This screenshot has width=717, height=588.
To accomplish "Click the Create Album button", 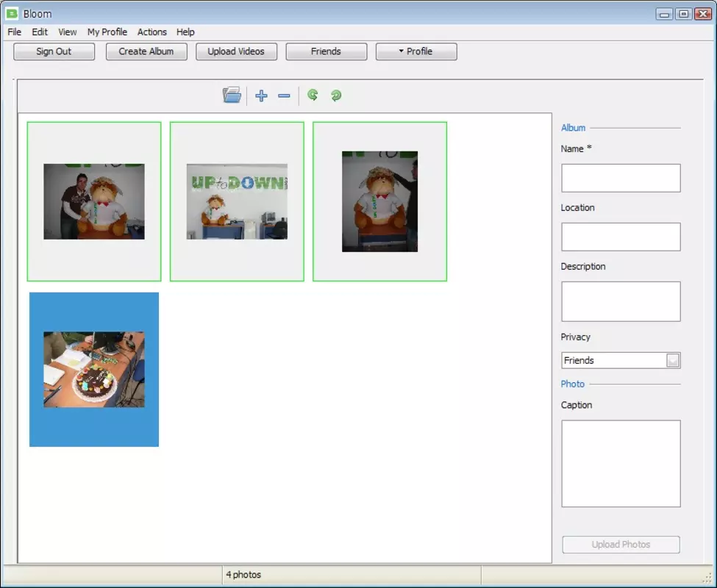I will click(146, 51).
